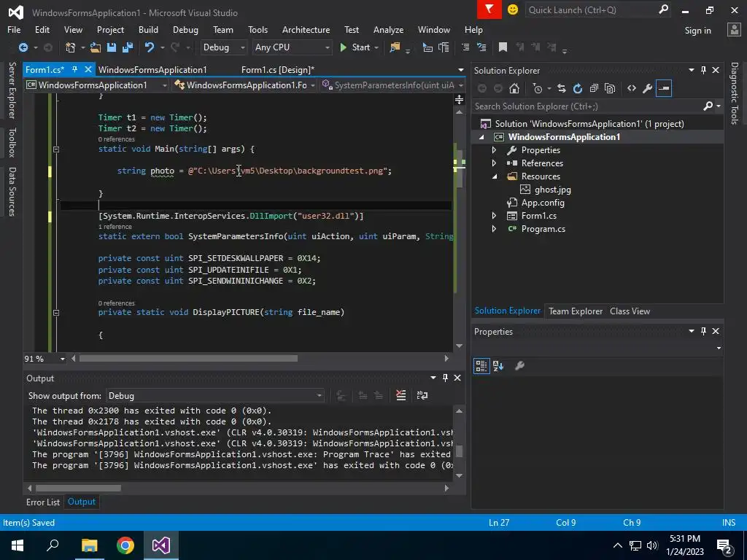Toggle auto-hide pin on Output panel
The height and width of the screenshot is (560, 747).
pos(445,378)
